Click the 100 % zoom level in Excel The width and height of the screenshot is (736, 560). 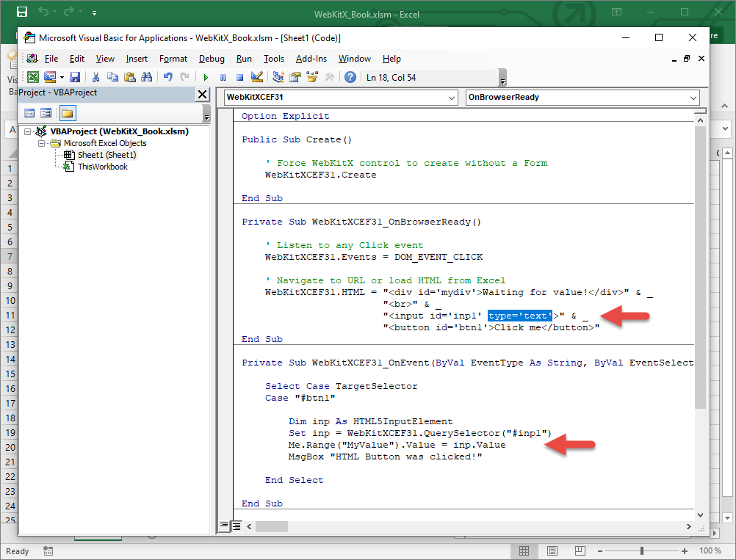(x=710, y=550)
